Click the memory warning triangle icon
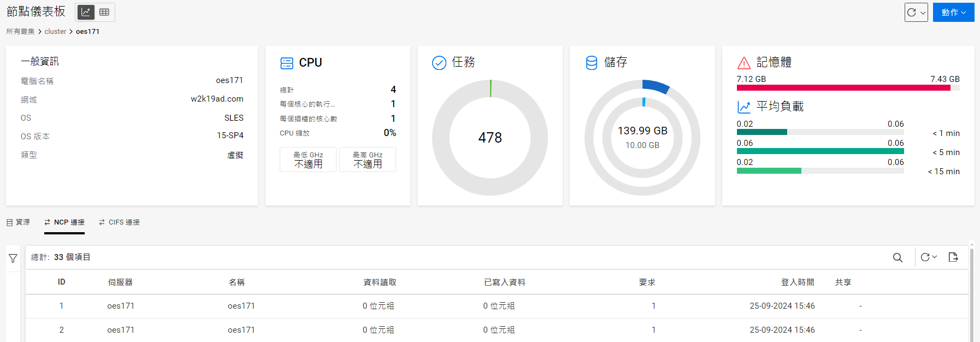Image resolution: width=980 pixels, height=342 pixels. pyautogui.click(x=743, y=63)
